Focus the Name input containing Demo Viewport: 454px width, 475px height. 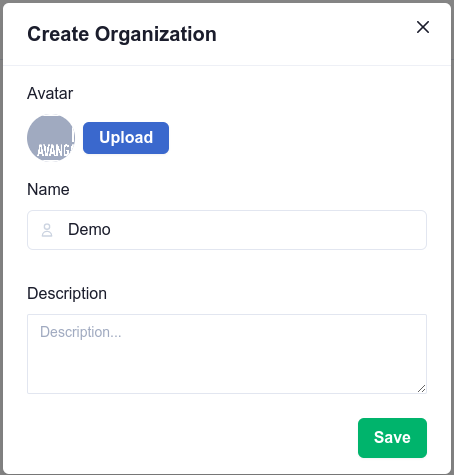227,230
